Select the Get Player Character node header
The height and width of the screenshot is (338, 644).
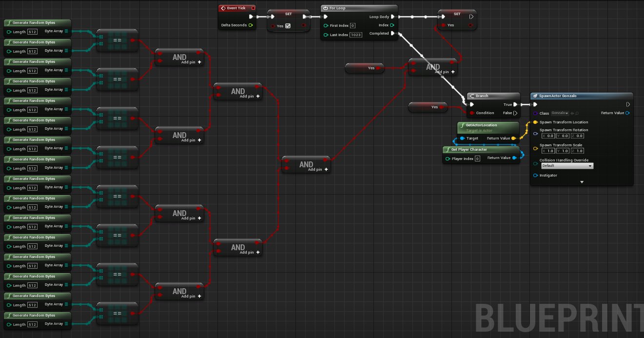pos(482,150)
